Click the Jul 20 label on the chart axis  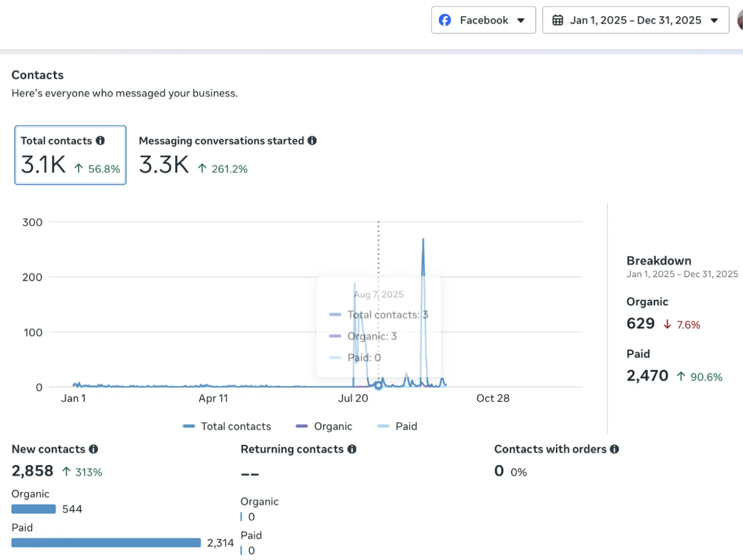[353, 398]
